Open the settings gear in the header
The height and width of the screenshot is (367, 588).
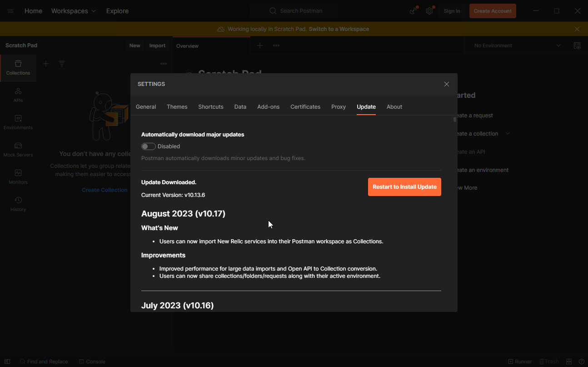point(429,10)
